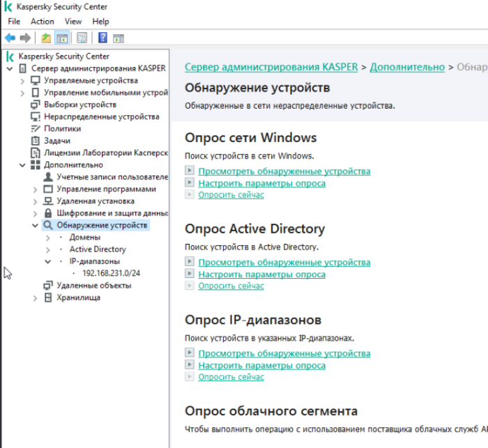Click Просмотреть обнаруженные устройства under Опрос сети Windows
Image resolution: width=488 pixels, height=448 pixels.
284,171
